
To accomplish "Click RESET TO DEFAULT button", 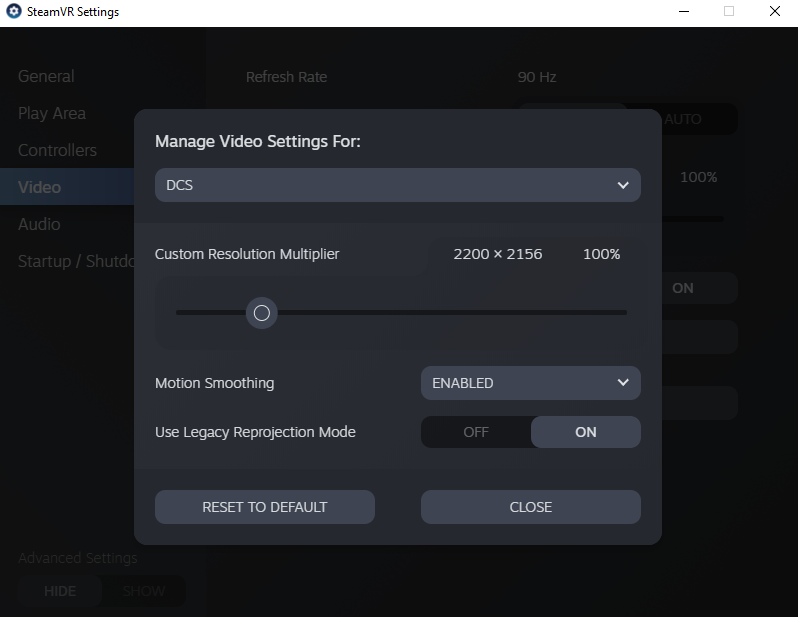I will click(x=265, y=507).
